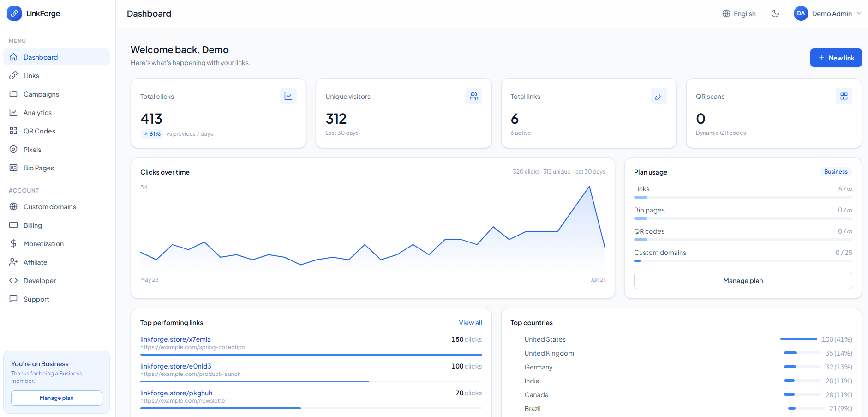Click the Total clicks chart icon
Viewport: 868px width, 417px height.
(x=288, y=96)
